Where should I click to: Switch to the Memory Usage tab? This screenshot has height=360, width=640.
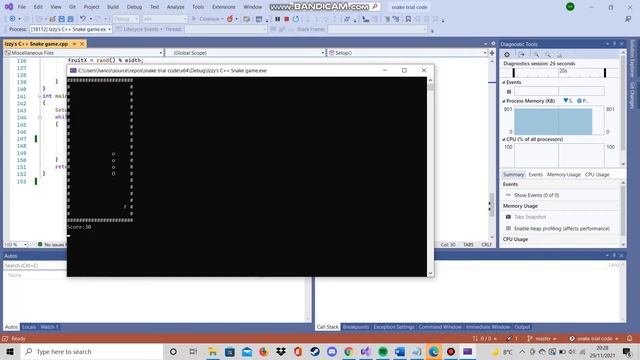563,174
